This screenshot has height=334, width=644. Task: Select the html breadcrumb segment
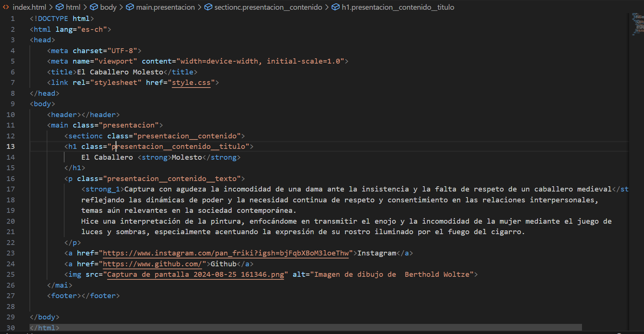73,7
